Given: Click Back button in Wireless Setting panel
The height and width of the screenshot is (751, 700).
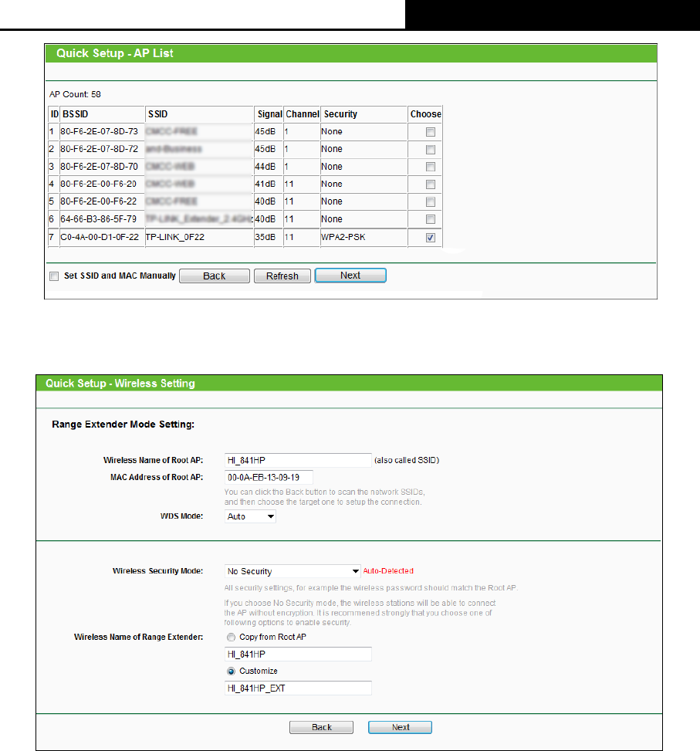Looking at the screenshot, I should (321, 727).
